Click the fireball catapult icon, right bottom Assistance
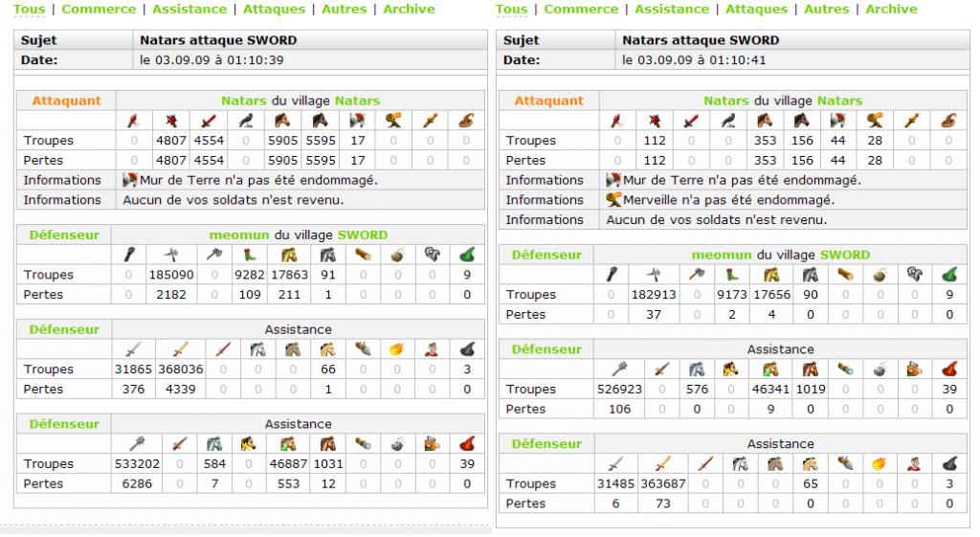 coord(880,464)
